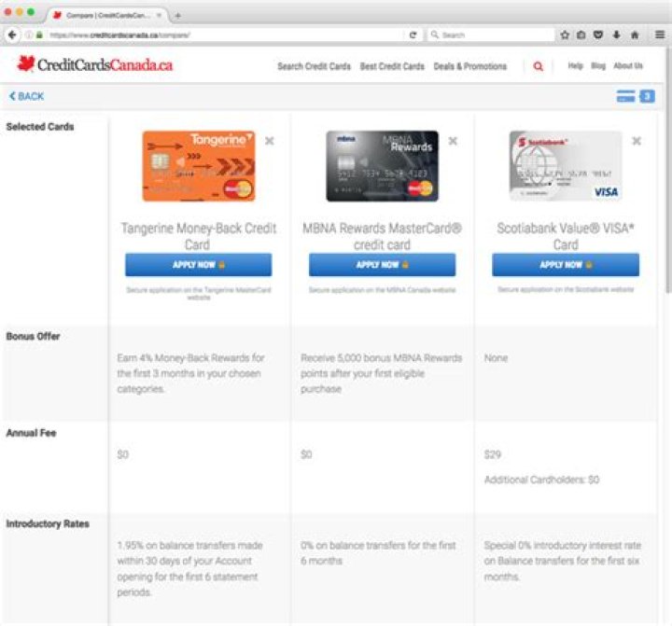Apply now for Scotiabank Value VISA
The width and height of the screenshot is (672, 626).
tap(566, 265)
